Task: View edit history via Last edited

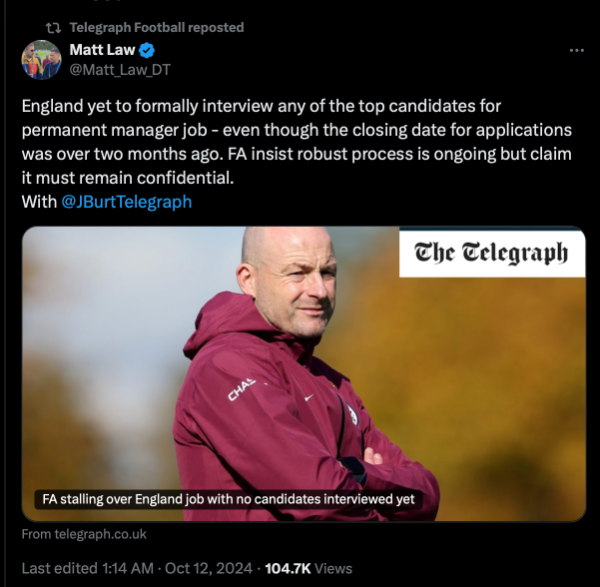Action: pos(59,568)
